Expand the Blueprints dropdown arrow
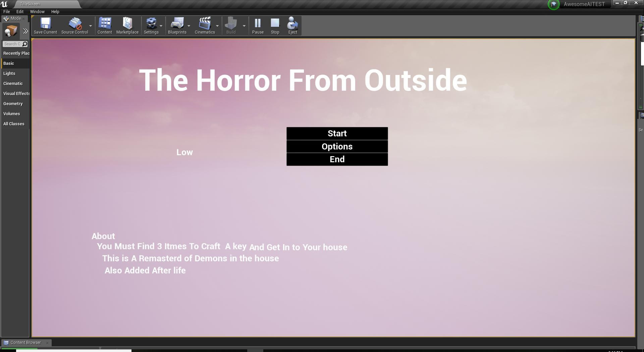Image resolution: width=644 pixels, height=352 pixels. 189,26
